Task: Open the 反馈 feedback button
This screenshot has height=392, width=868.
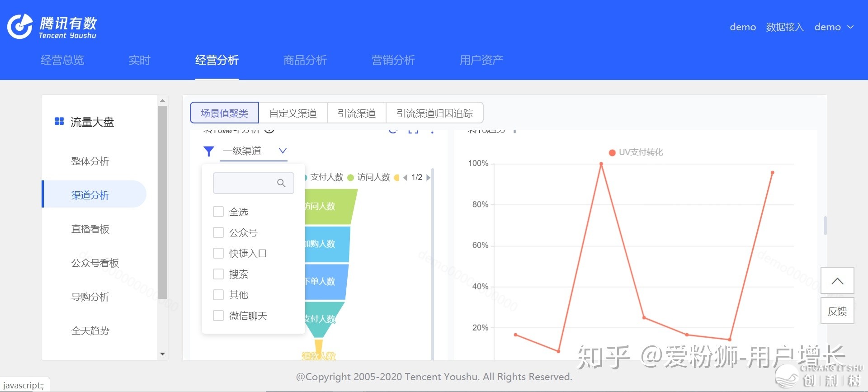Action: (x=837, y=311)
